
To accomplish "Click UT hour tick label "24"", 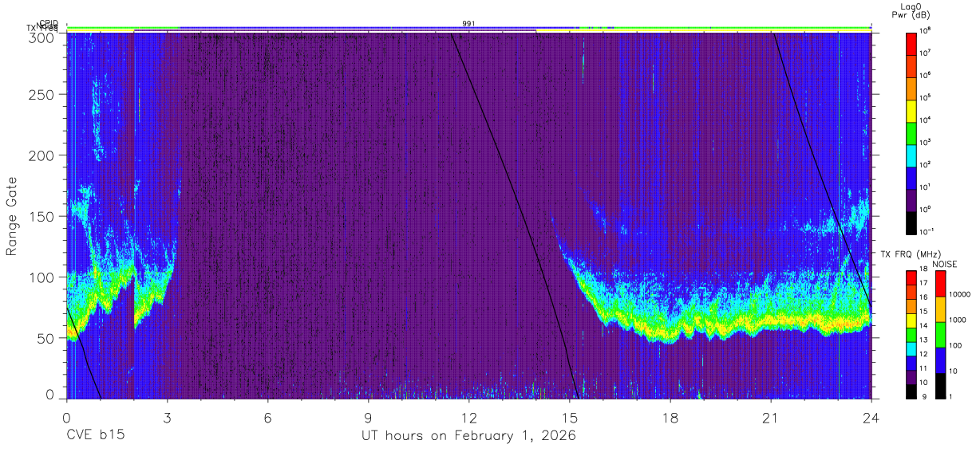I will tap(871, 417).
